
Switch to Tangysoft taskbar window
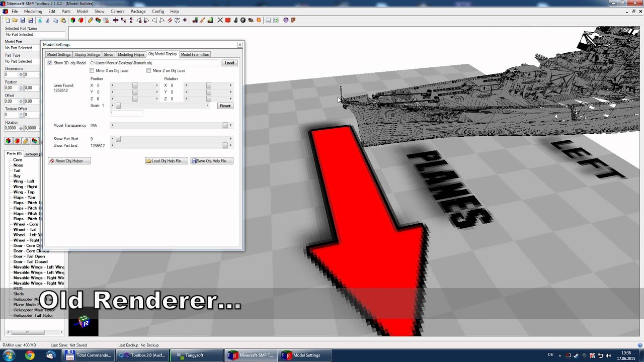coord(197,355)
